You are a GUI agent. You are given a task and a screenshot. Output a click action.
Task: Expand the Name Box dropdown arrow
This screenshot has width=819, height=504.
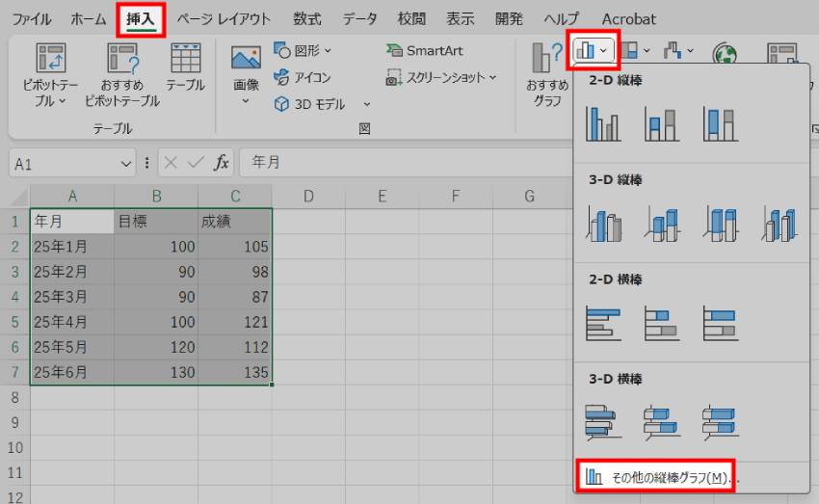click(x=126, y=164)
